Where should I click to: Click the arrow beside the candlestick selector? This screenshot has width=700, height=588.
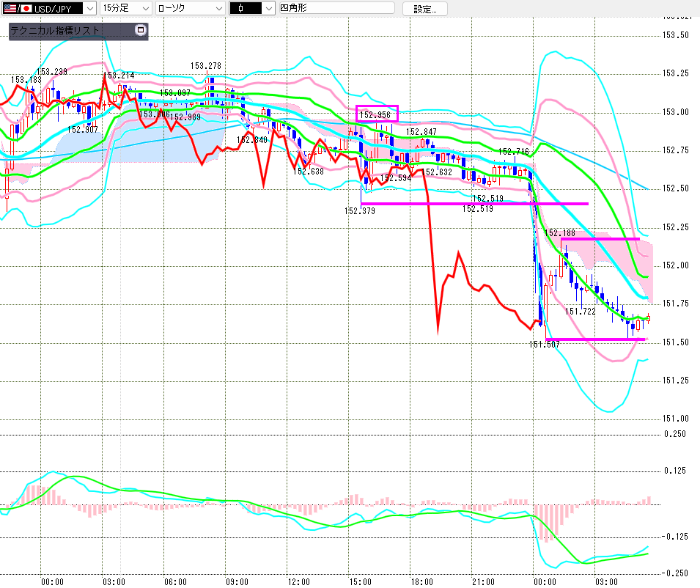(x=268, y=8)
